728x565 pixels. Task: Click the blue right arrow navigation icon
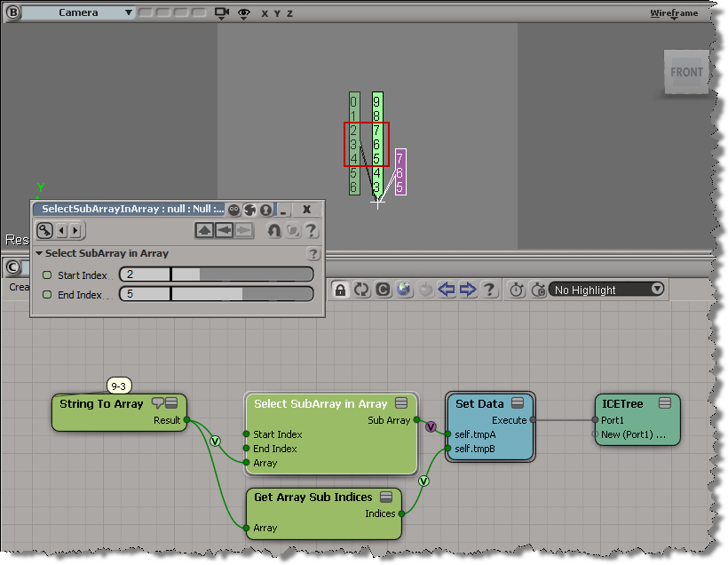point(468,290)
